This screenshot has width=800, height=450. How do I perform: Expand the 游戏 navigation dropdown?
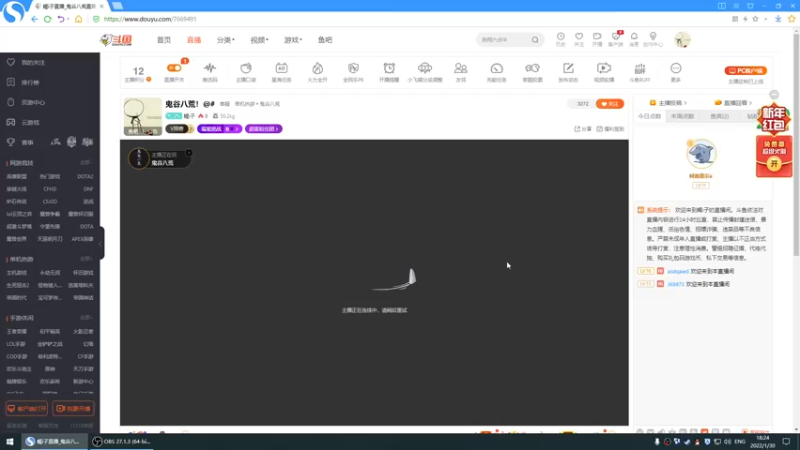[x=293, y=40]
